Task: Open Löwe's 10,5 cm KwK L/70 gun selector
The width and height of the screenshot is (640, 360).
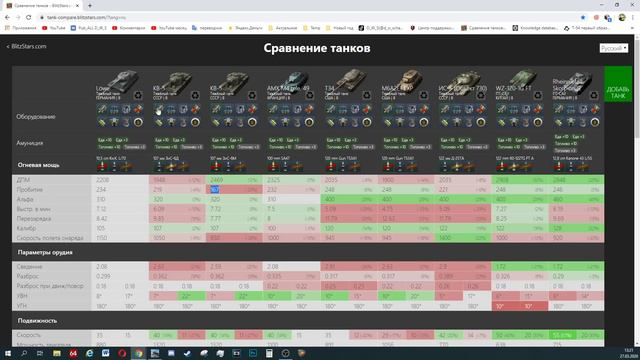Action: point(111,158)
